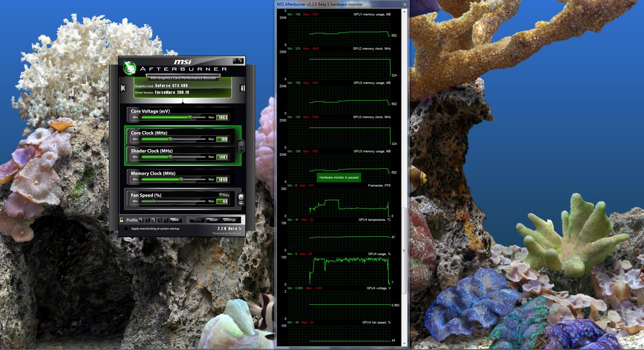644x350 pixels.
Task: Click the '2.2.0 Beta 5' version text
Action: 229,229
